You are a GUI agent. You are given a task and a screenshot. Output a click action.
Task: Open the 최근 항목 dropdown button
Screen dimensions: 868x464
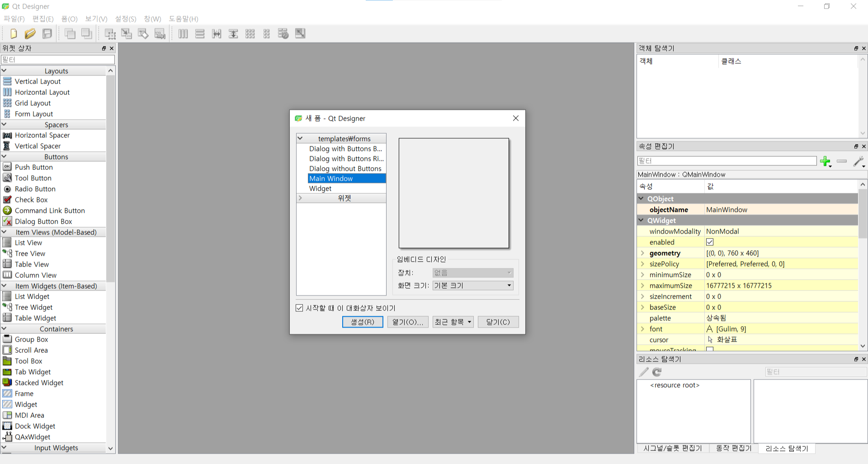[453, 322]
